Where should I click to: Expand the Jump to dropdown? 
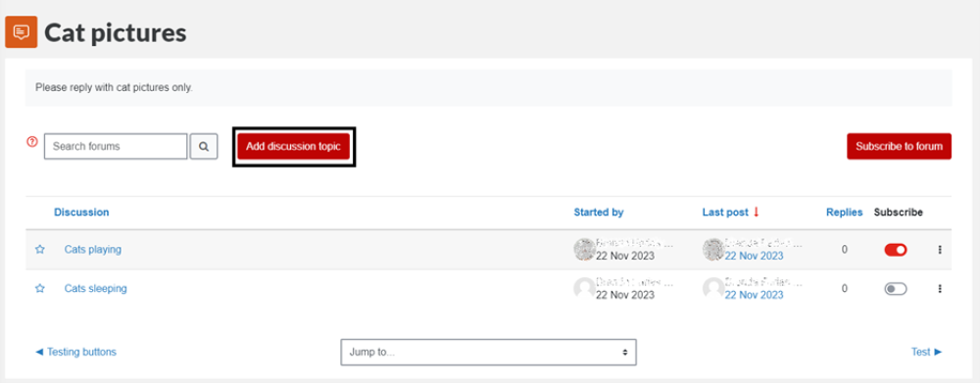coord(488,352)
